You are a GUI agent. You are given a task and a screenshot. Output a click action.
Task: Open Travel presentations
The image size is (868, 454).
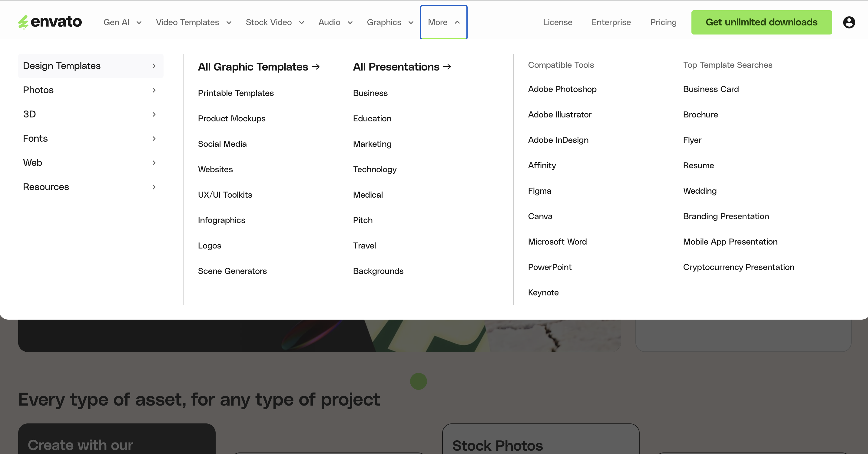pos(364,245)
